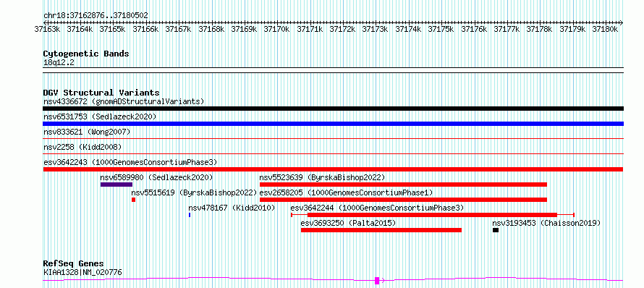Click the Cytogenetic Bands track title

[x=86, y=54]
